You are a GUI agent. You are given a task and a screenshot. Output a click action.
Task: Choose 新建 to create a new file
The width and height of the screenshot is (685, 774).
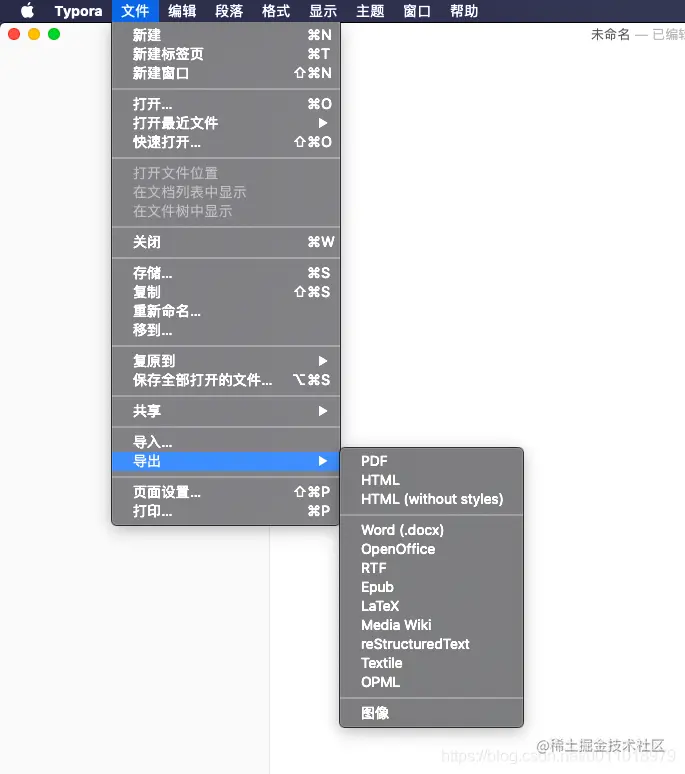click(226, 35)
